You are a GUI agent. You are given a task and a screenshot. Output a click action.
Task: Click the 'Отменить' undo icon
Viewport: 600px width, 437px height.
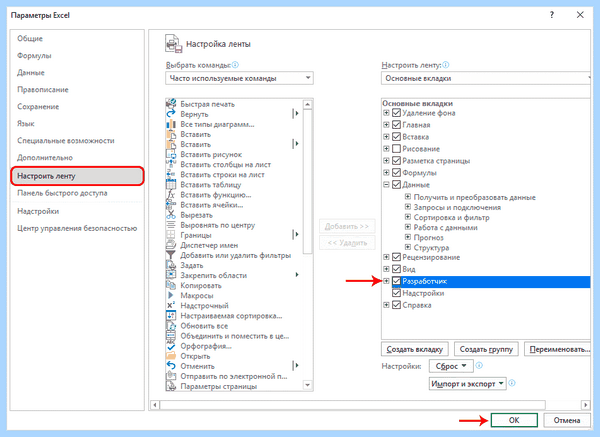tap(171, 366)
